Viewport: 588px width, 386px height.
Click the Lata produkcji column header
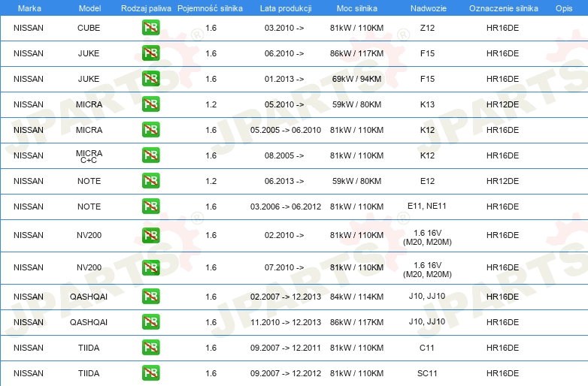286,8
